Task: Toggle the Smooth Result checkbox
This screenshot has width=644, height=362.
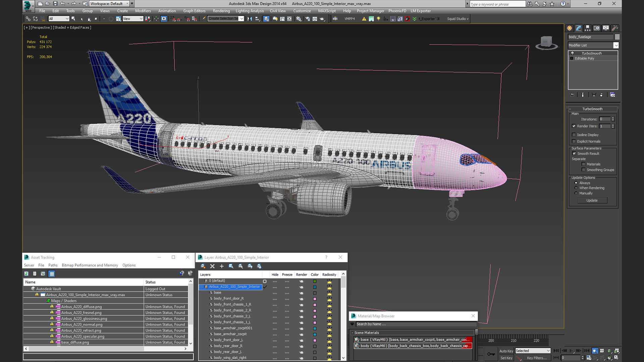Action: [x=574, y=154]
